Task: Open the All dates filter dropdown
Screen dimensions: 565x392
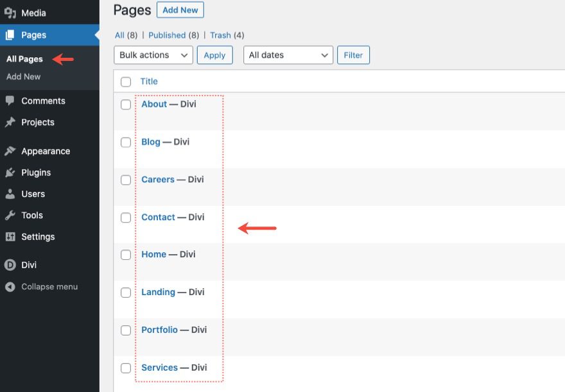Action: 288,55
